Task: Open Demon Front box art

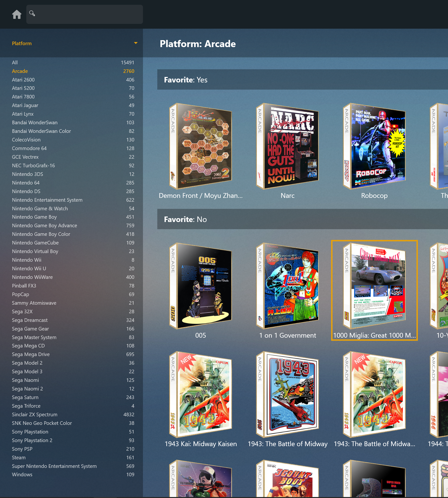Action: 201,146
